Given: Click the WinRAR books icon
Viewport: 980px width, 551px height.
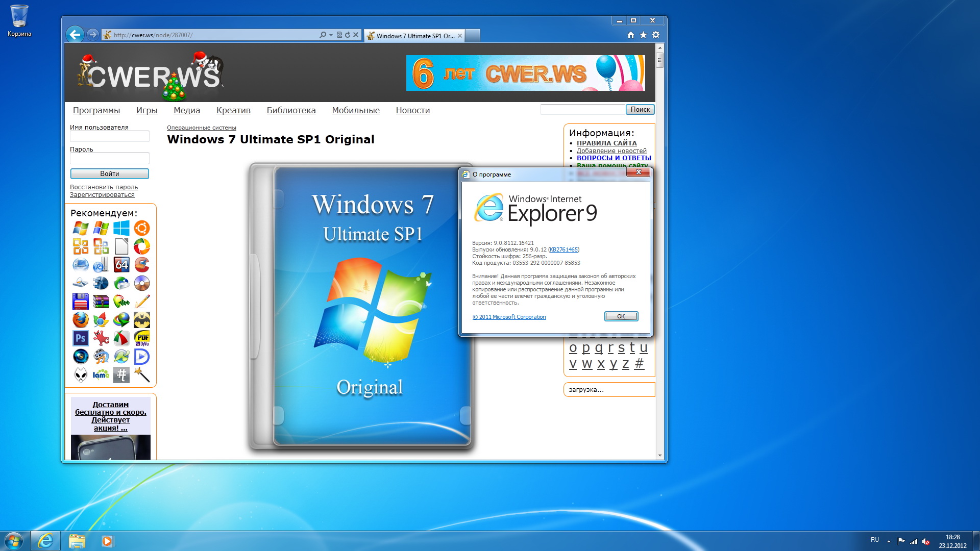Looking at the screenshot, I should (x=101, y=302).
